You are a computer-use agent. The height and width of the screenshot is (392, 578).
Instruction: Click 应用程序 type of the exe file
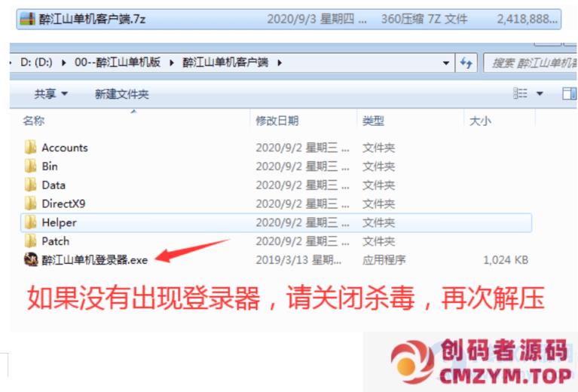point(384,260)
